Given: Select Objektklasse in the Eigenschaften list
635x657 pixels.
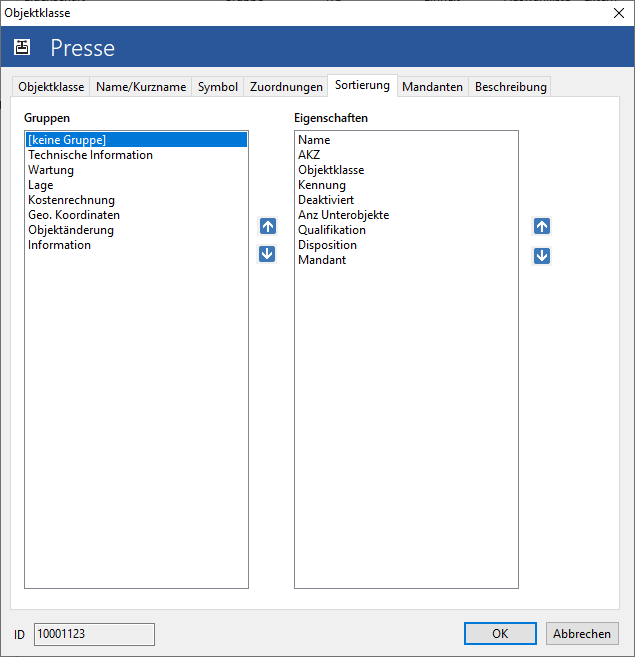Looking at the screenshot, I should point(406,170).
